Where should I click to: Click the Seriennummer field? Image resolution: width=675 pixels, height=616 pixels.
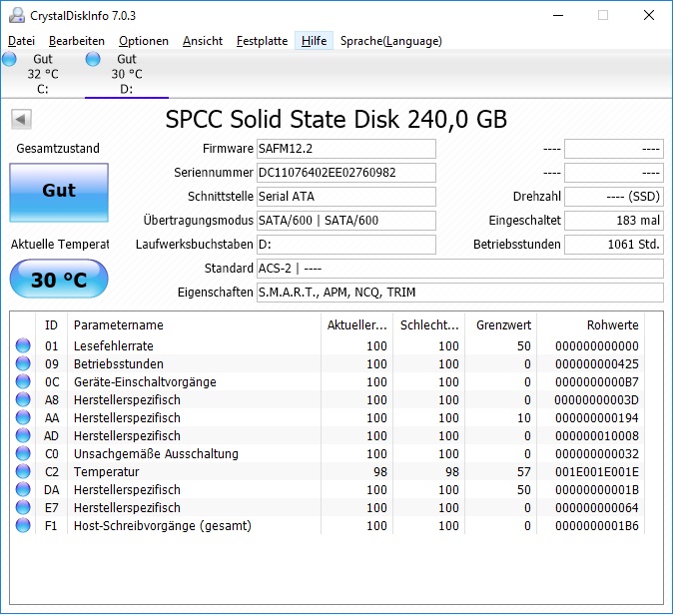pos(346,173)
